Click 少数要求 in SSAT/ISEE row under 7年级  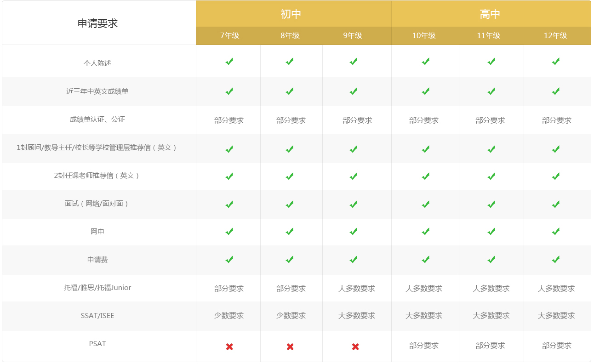coord(229,316)
